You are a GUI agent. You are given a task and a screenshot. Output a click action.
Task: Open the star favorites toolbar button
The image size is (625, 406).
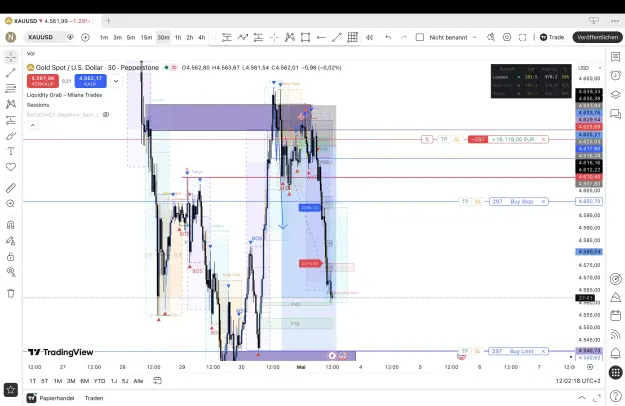coord(11,389)
